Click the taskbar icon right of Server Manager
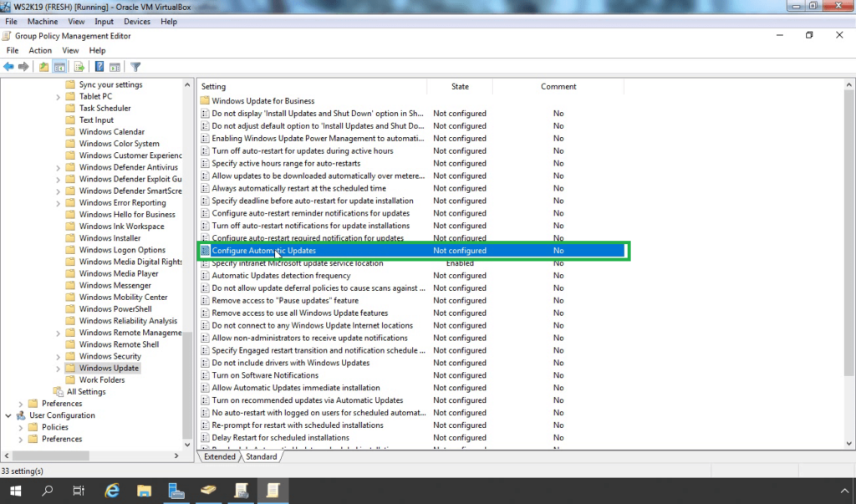This screenshot has width=856, height=504. click(208, 490)
